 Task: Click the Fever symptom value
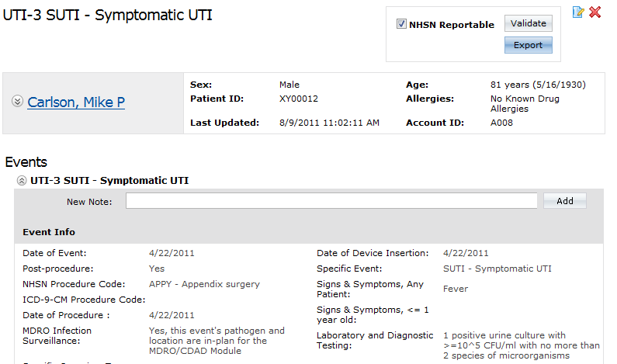pyautogui.click(x=456, y=289)
